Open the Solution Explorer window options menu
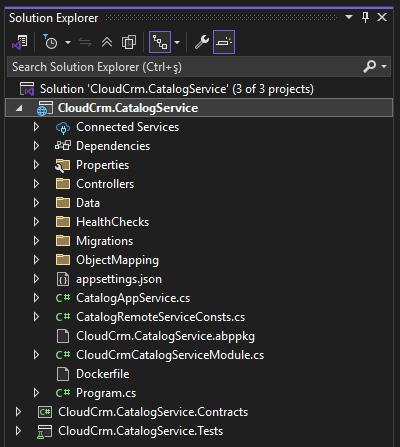 349,17
